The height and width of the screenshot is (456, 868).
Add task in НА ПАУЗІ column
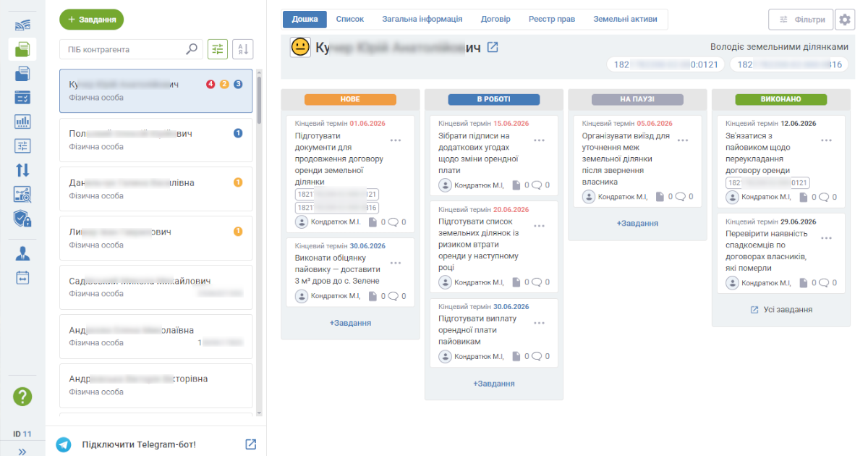(x=637, y=223)
